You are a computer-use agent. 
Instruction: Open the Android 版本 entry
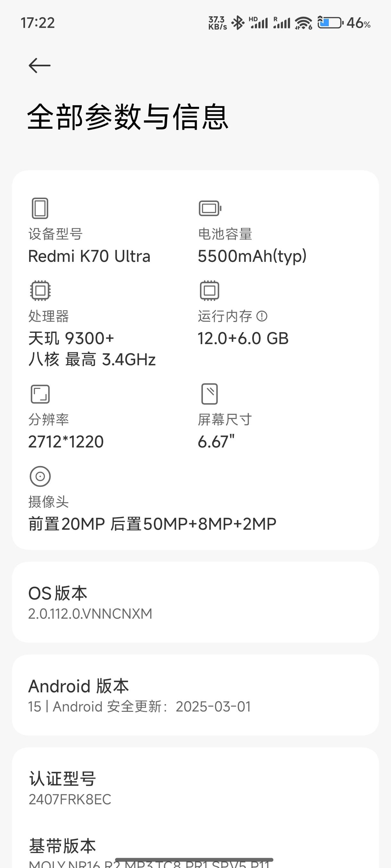tap(195, 695)
